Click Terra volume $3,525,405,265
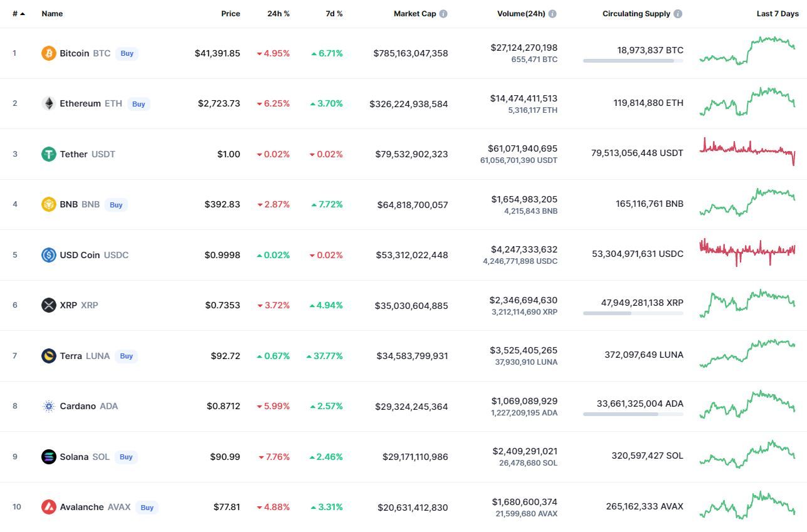 524,350
